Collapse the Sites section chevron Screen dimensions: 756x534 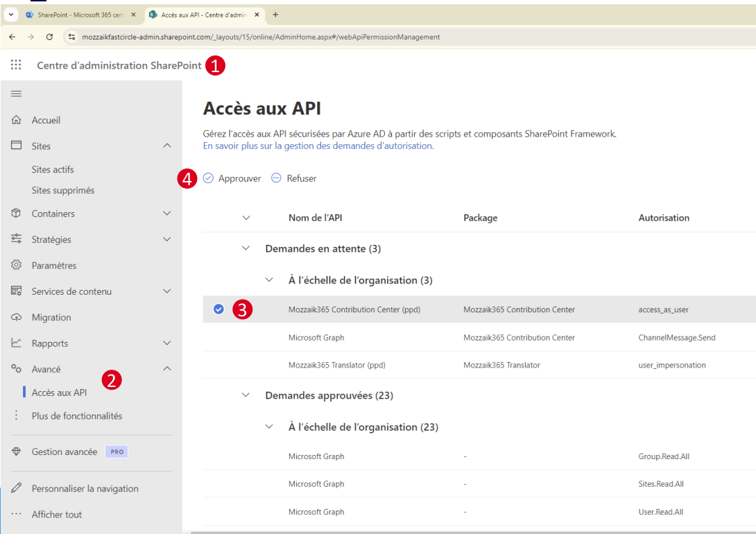pyautogui.click(x=167, y=146)
